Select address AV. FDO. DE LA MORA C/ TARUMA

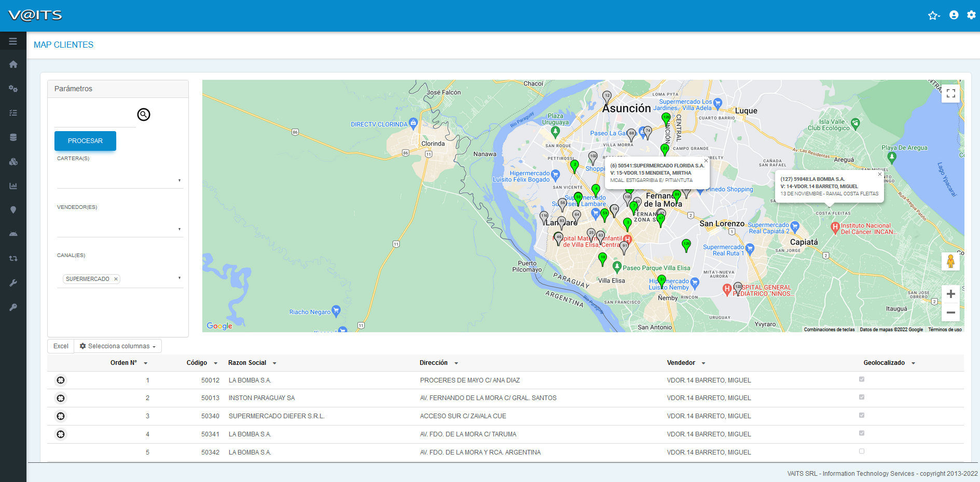tap(468, 434)
